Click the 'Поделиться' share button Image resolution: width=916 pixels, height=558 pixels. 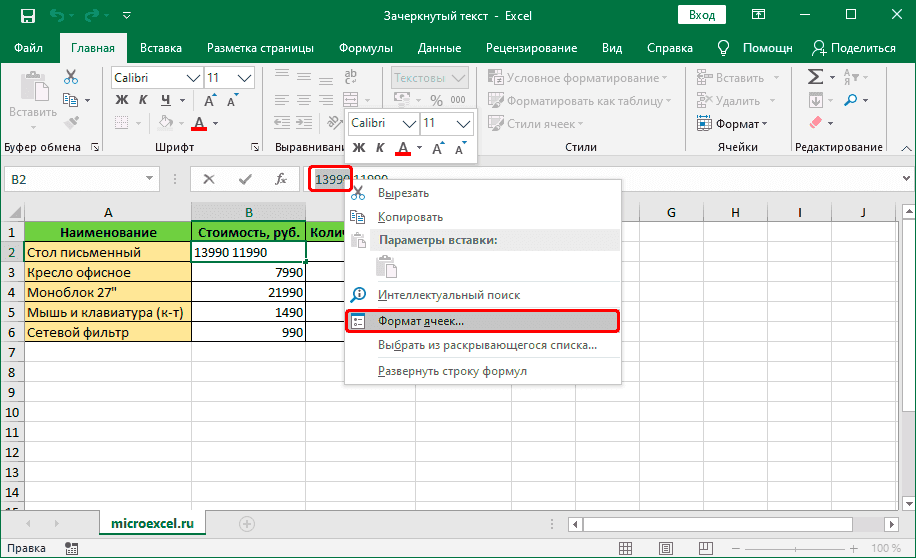(853, 47)
